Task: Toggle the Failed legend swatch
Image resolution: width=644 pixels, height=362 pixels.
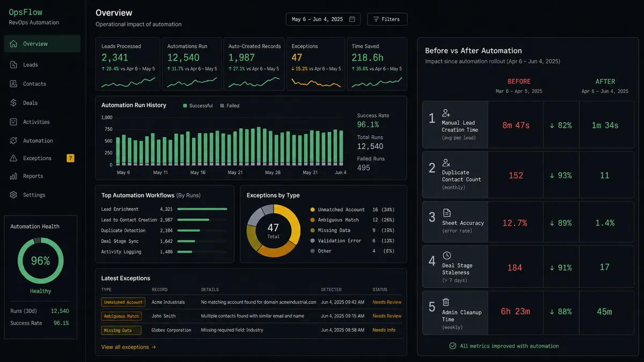Action: [x=222, y=106]
